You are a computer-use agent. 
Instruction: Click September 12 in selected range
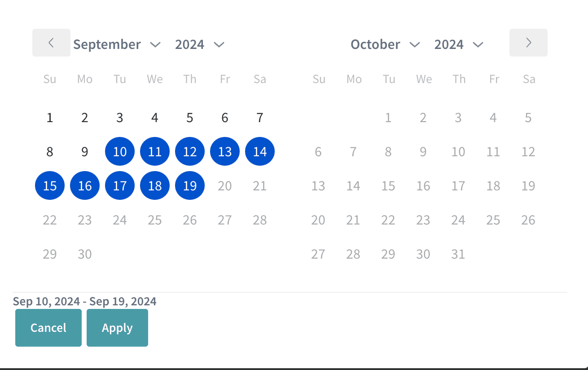[x=190, y=152]
